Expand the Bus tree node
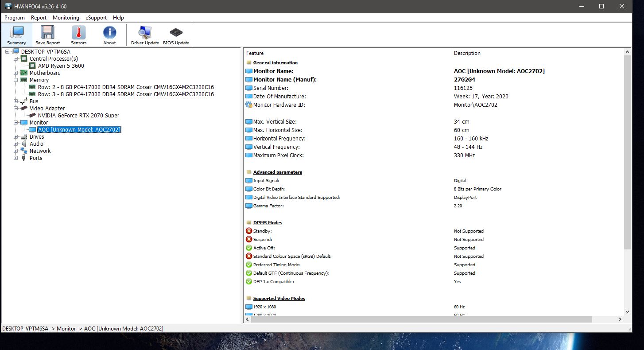The image size is (644, 350). click(16, 101)
